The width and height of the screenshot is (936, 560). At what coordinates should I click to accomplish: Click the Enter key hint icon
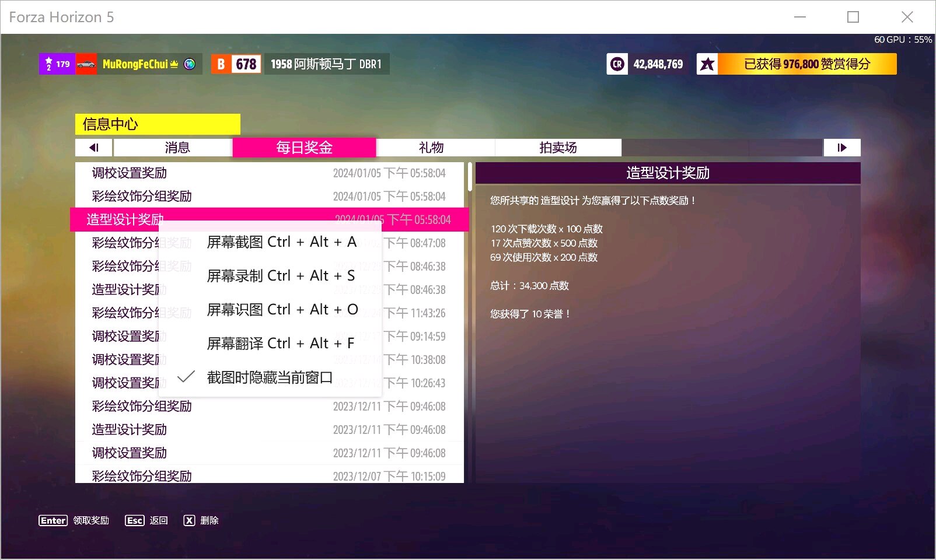pos(53,520)
